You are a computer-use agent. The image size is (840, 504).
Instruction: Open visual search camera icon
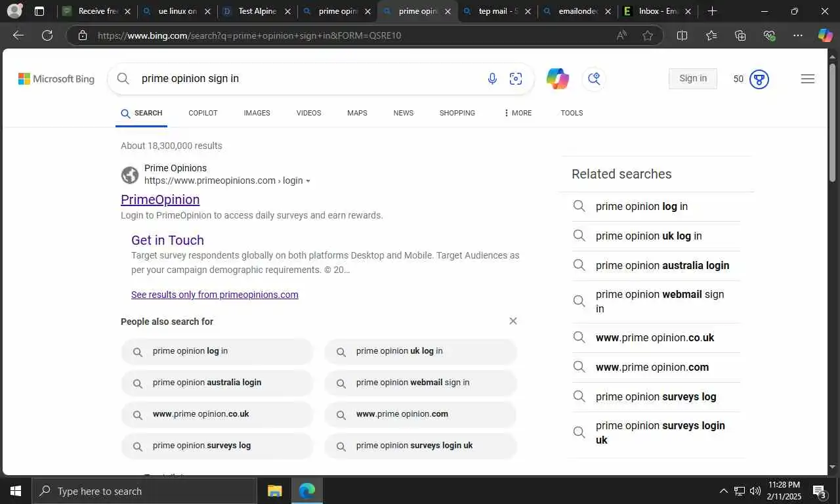point(516,79)
